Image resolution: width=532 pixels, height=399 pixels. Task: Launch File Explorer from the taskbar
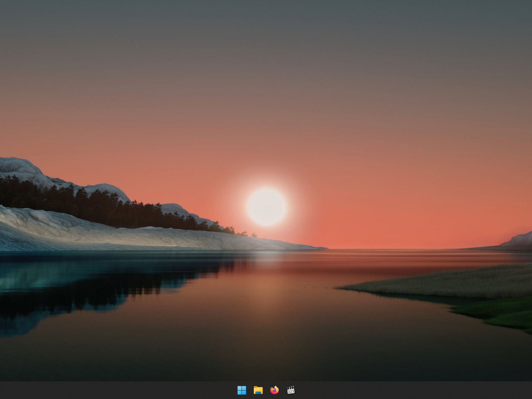point(258,390)
